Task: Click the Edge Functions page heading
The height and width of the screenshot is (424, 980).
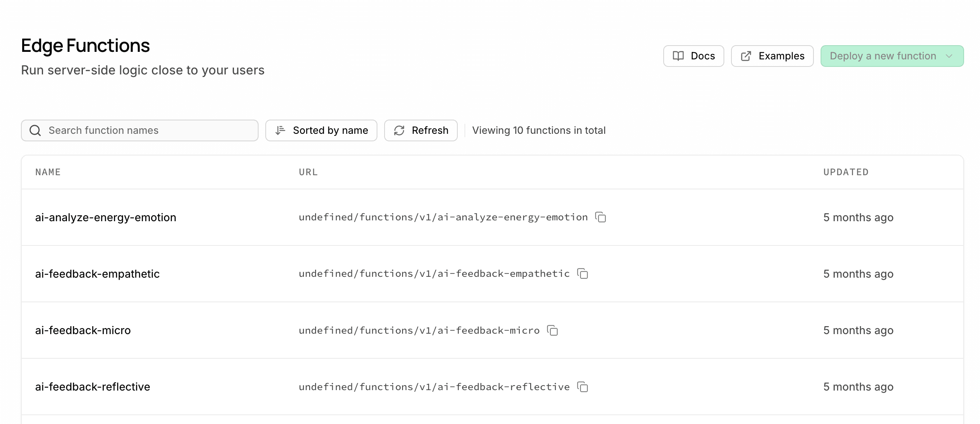Action: point(85,45)
